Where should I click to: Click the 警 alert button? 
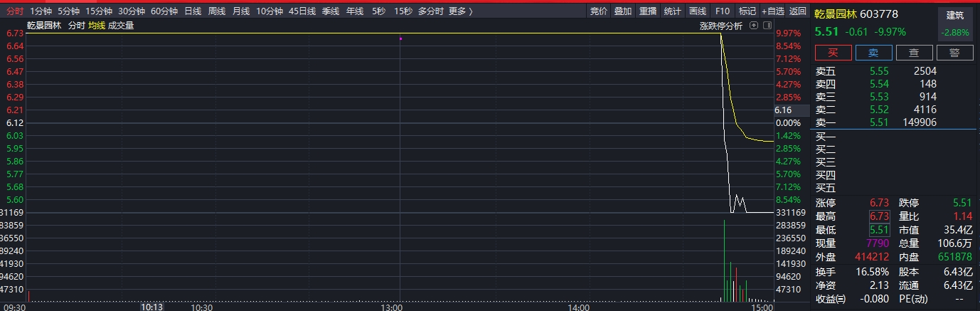tap(954, 53)
